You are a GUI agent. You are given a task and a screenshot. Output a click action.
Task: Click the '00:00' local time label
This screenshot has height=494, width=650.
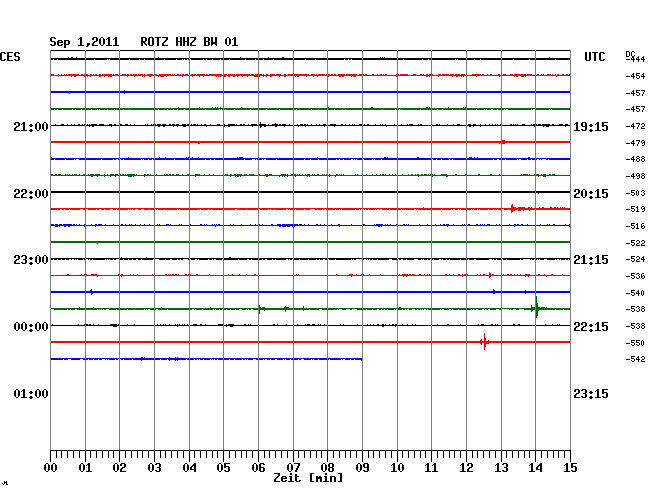click(31, 327)
